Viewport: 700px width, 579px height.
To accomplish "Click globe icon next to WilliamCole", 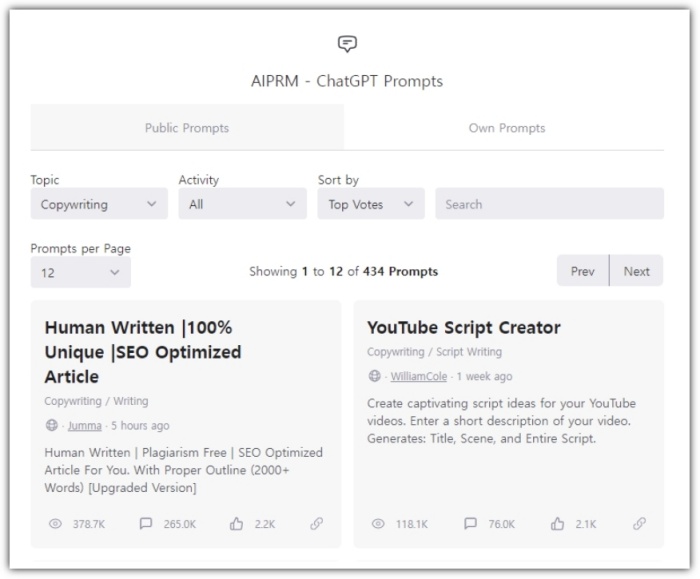I will pos(375,376).
